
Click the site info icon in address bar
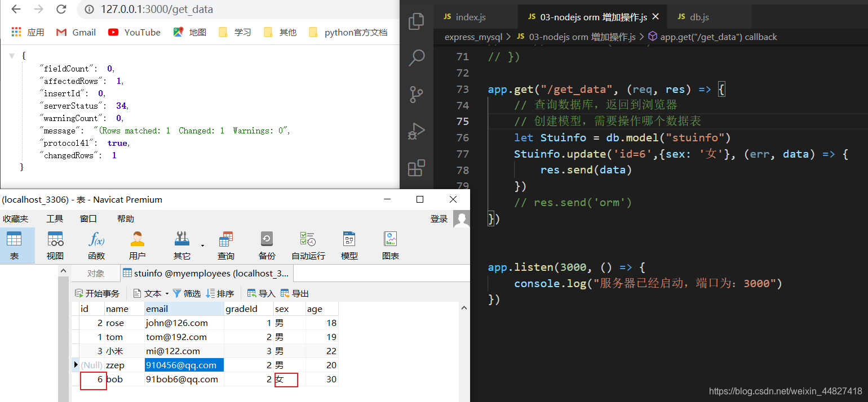pos(88,10)
